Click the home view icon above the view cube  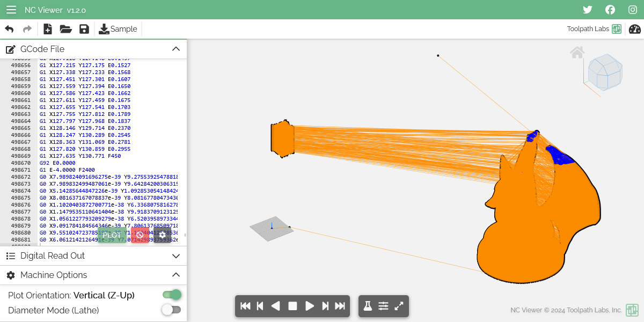577,52
